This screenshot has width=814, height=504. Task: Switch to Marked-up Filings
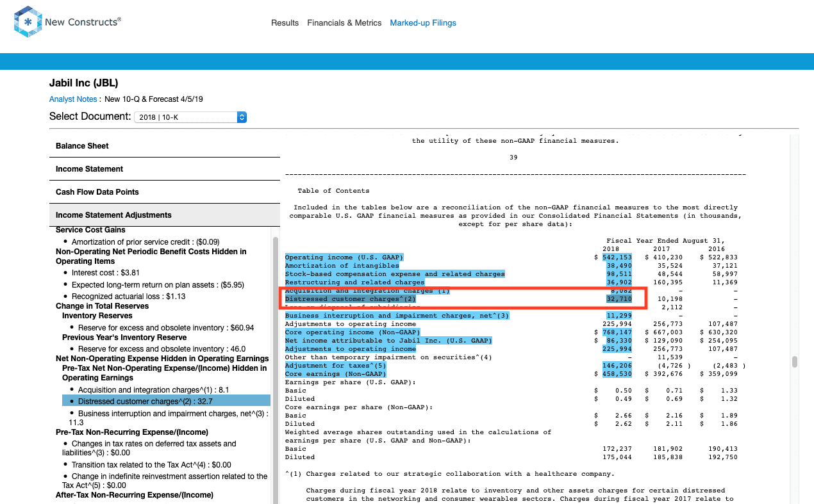pyautogui.click(x=423, y=23)
